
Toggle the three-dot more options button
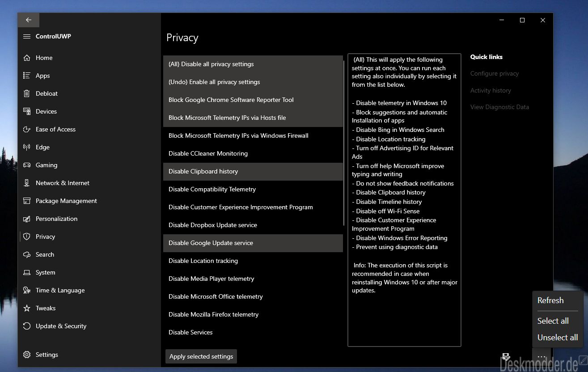[541, 357]
